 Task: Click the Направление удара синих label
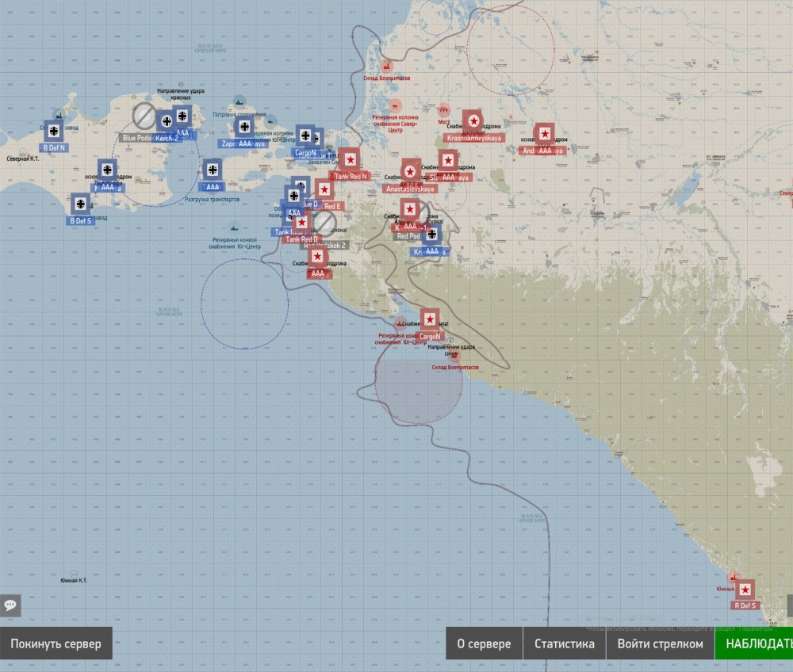point(451,350)
